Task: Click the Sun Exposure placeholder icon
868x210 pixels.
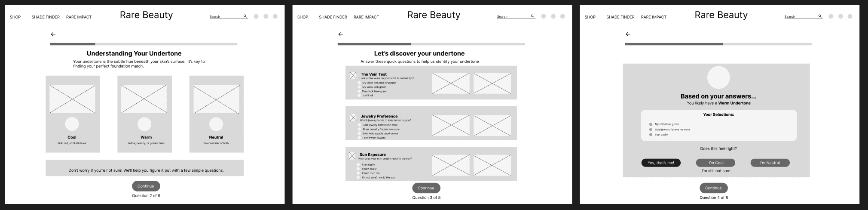Action: click(x=352, y=156)
